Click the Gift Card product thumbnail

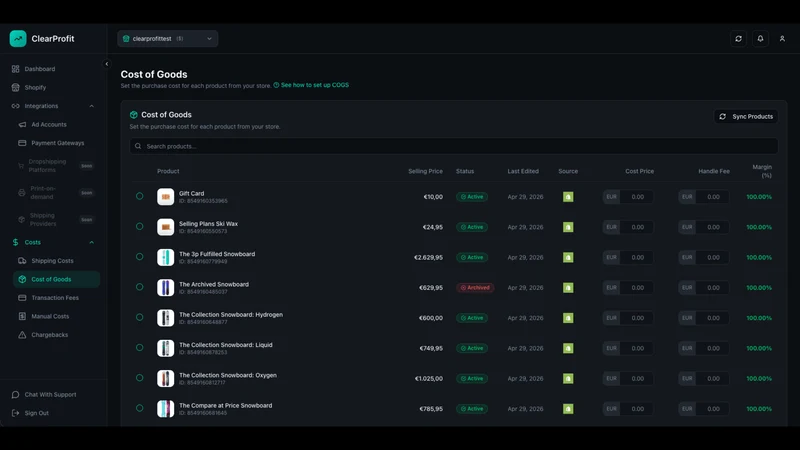[165, 196]
